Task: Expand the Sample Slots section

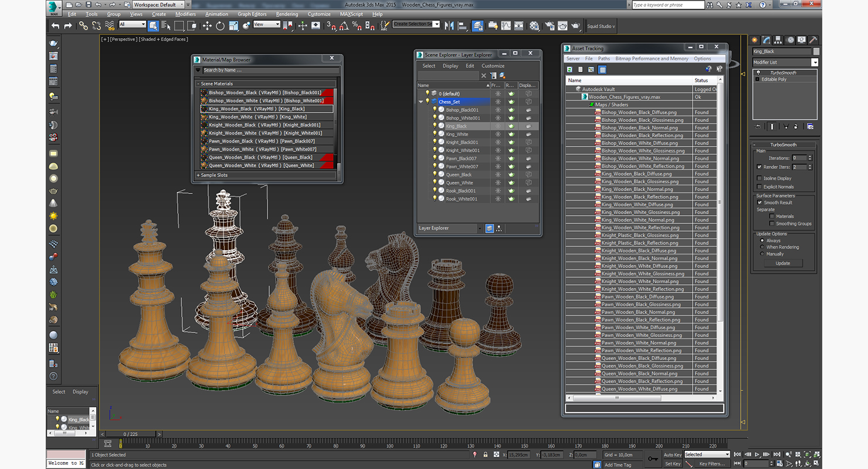Action: pos(266,175)
